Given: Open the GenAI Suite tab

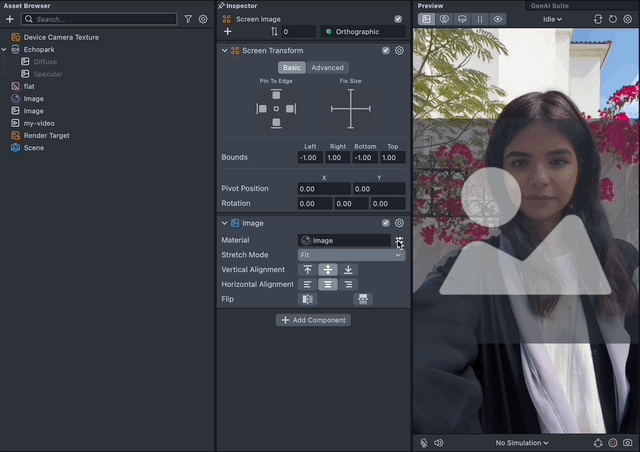Looking at the screenshot, I should pos(548,6).
